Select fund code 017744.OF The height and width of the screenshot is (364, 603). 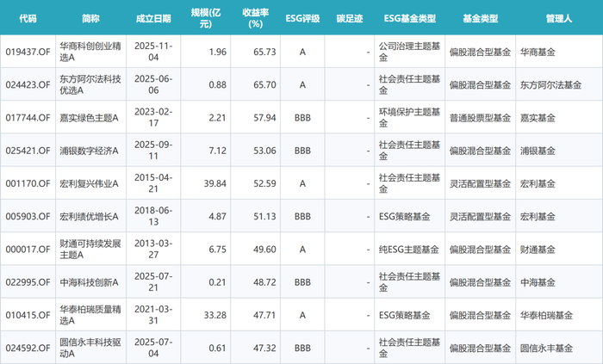(28, 118)
